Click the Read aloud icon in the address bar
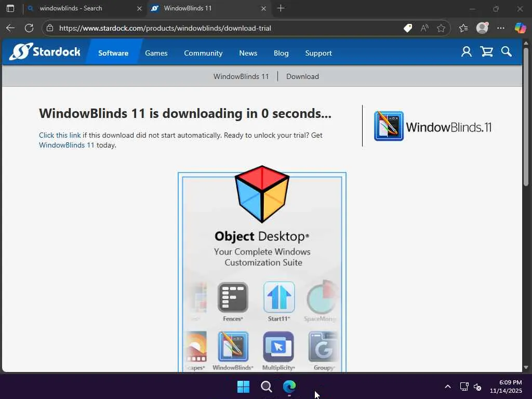The image size is (532, 399). point(424,28)
